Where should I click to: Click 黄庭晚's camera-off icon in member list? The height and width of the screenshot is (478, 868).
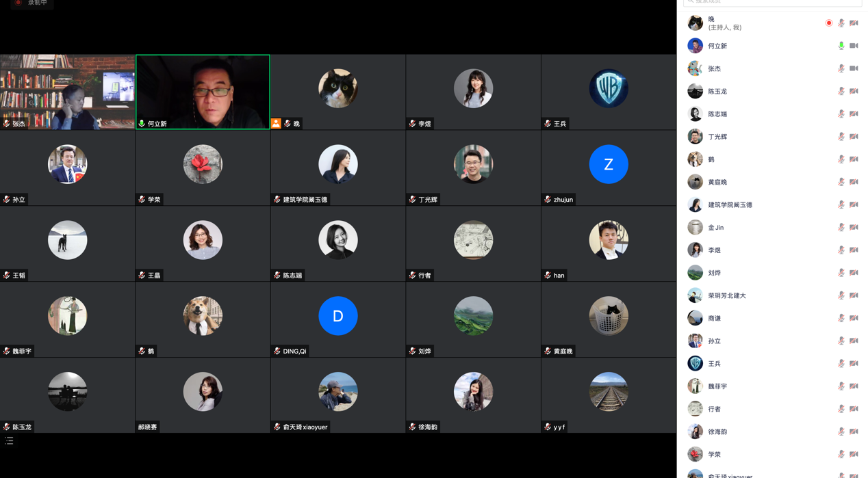pyautogui.click(x=854, y=182)
